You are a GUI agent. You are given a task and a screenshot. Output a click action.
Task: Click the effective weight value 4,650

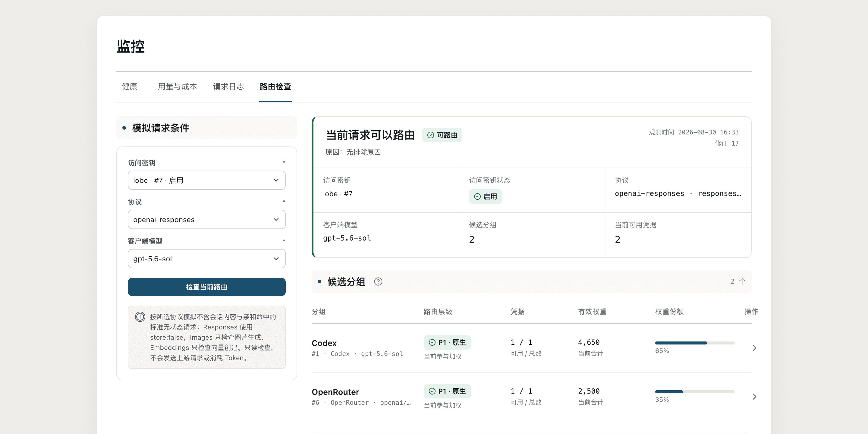589,342
